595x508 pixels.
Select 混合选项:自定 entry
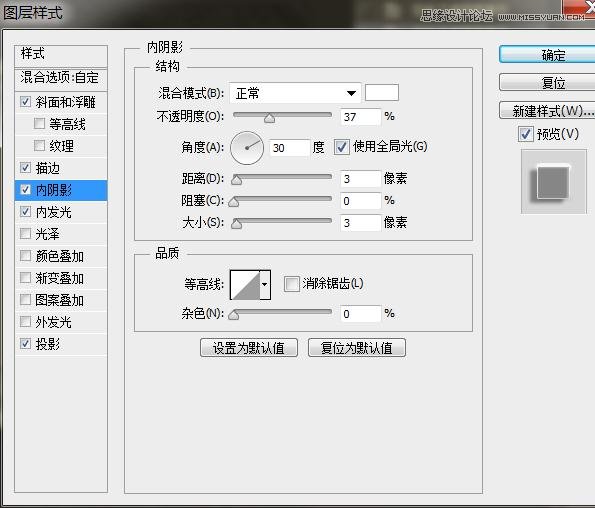(x=61, y=79)
